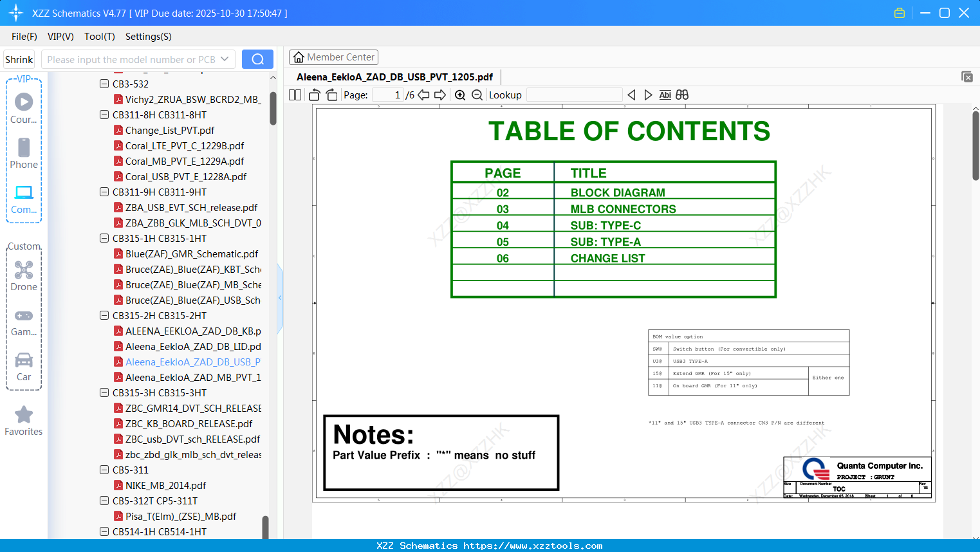Zoom in on the PDF
980x552 pixels.
pyautogui.click(x=460, y=95)
